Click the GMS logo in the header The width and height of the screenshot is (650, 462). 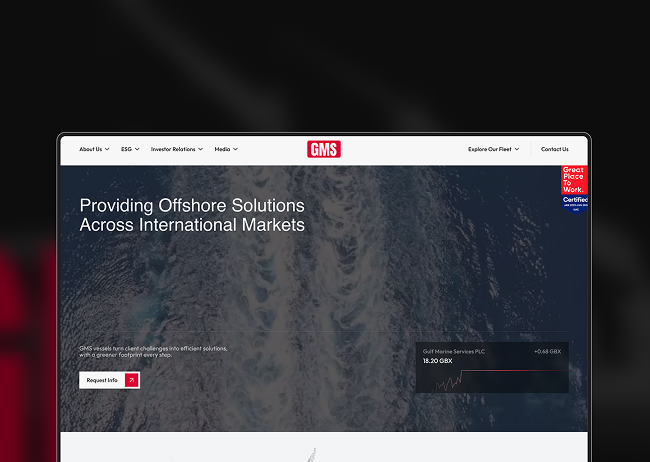click(x=324, y=149)
